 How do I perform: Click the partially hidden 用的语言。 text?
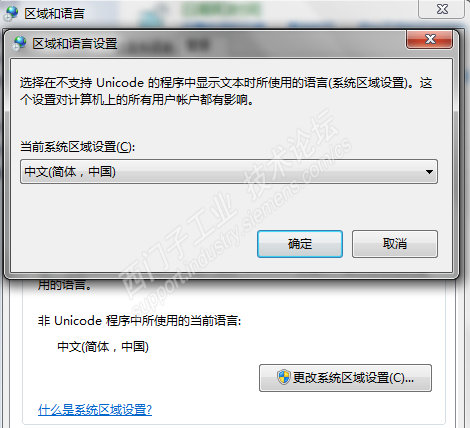(x=65, y=285)
